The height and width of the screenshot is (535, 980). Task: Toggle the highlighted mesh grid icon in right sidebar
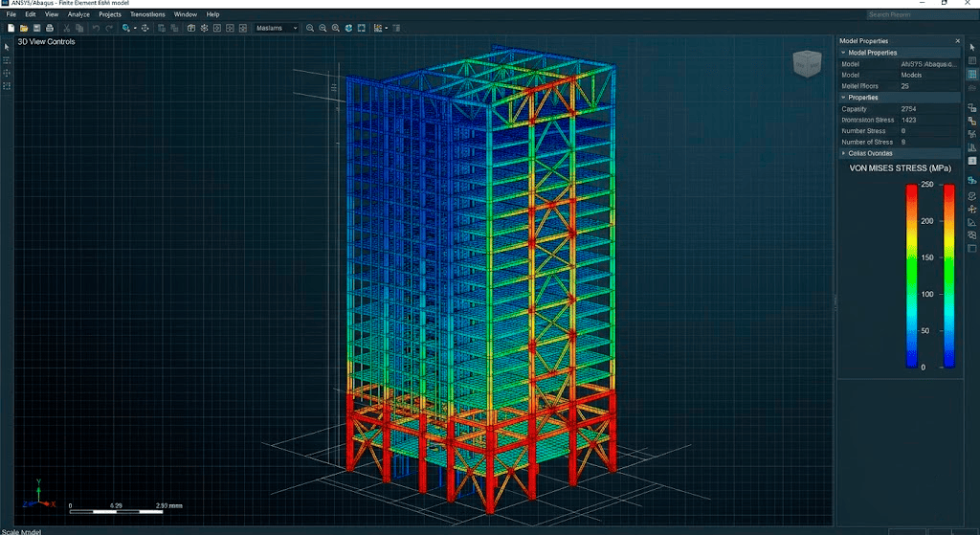(972, 74)
